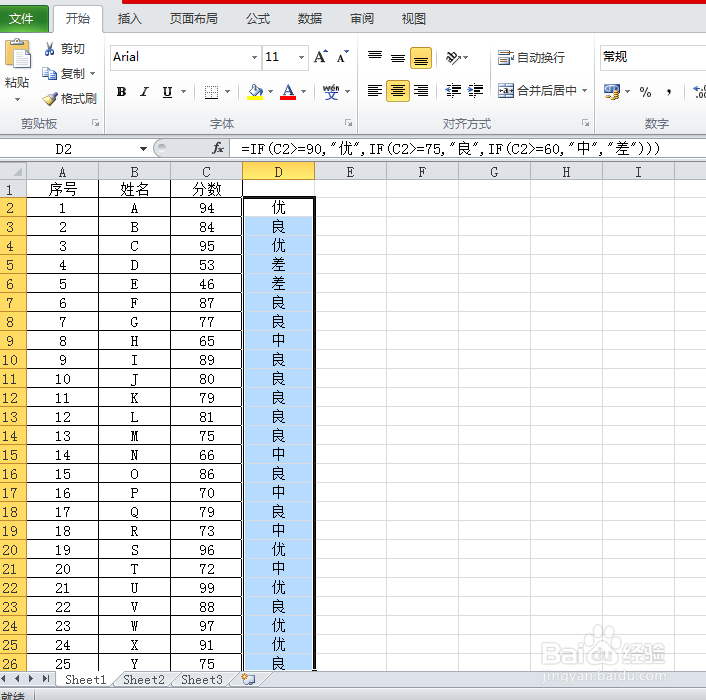This screenshot has height=700, width=706.
Task: Click the Paste clipboard icon
Action: 17,54
